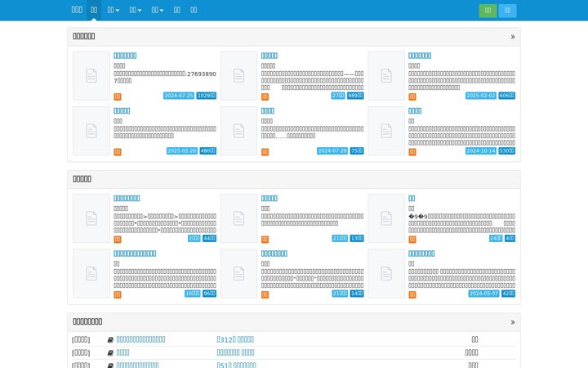Open first navigation item with dropdown caret
The height and width of the screenshot is (368, 588).
113,10
